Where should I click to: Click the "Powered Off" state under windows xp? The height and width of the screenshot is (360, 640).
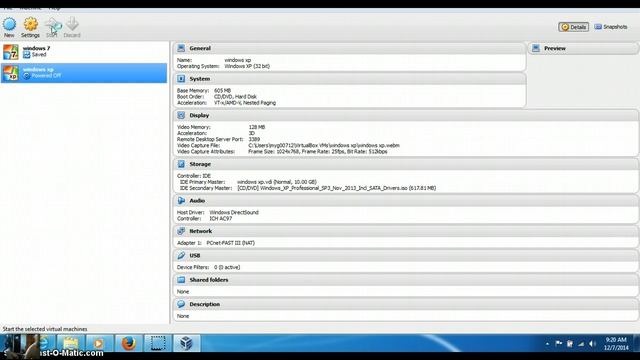[x=46, y=76]
